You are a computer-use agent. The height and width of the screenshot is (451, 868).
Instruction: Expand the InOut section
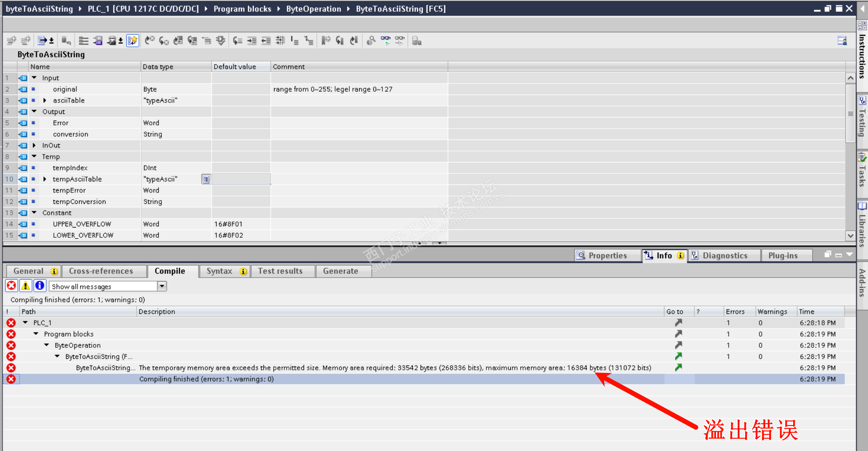pyautogui.click(x=34, y=145)
